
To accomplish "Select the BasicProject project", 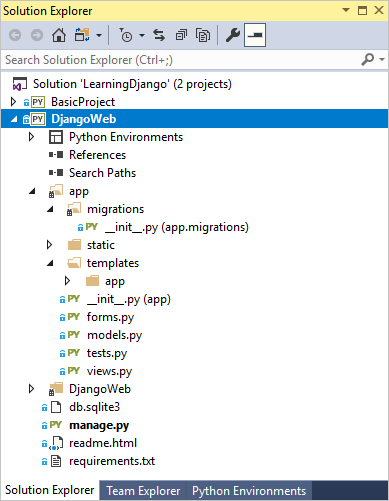I will [x=83, y=102].
